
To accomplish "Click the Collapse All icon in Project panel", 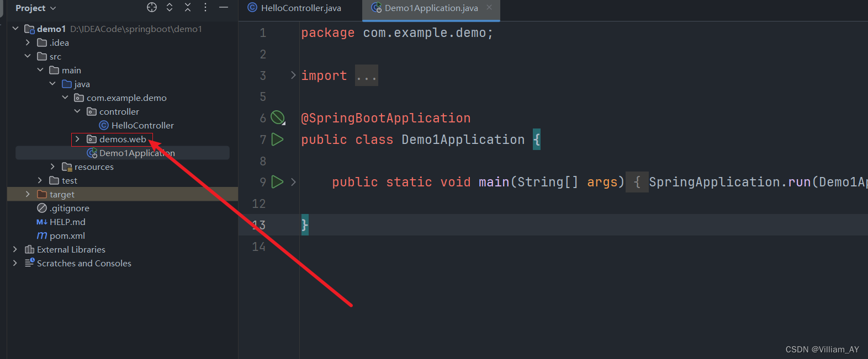I will pyautogui.click(x=188, y=7).
